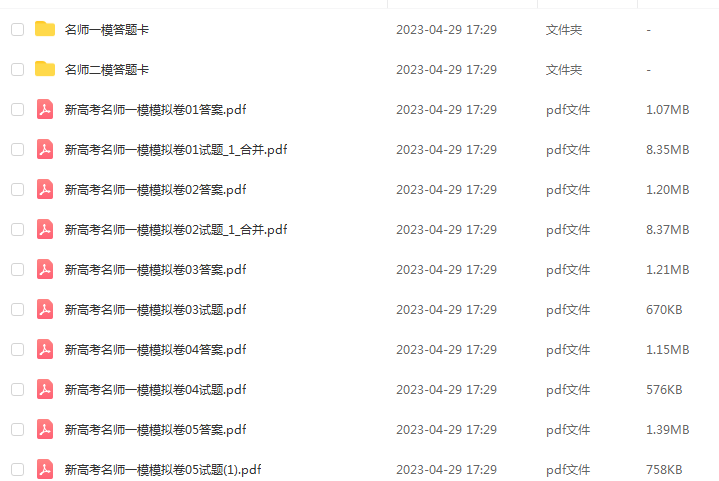Open the 名师二模答题卡 folder name
Viewport: 719px width, 481px height.
tap(107, 69)
